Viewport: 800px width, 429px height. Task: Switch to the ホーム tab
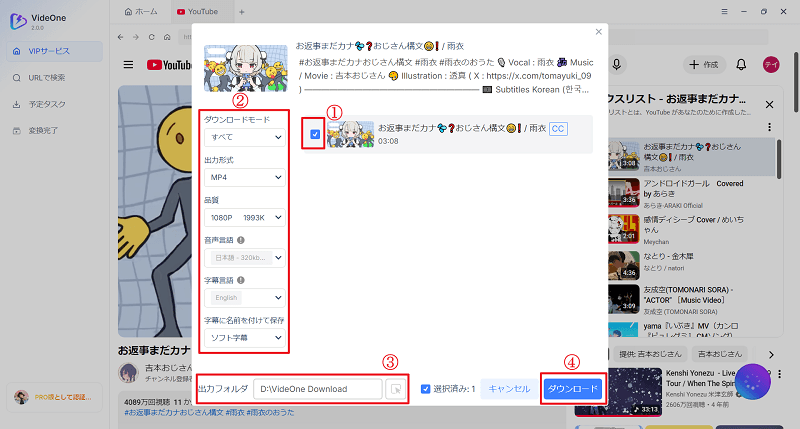pyautogui.click(x=141, y=11)
